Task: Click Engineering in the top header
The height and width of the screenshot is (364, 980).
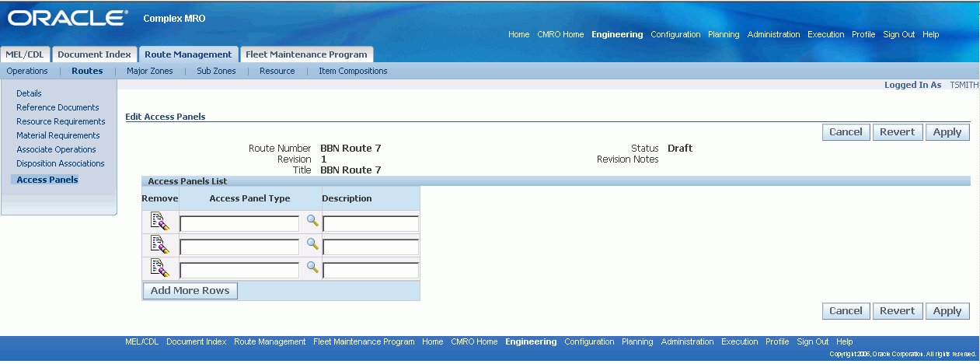Action: [617, 34]
